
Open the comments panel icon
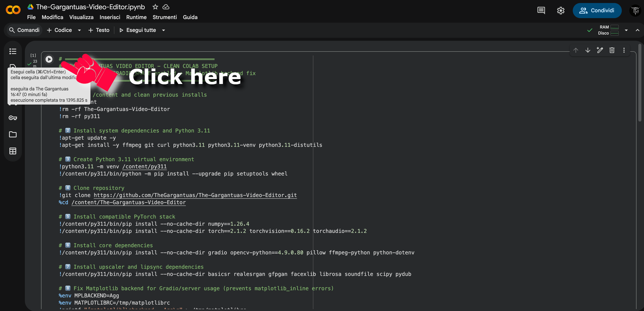(x=541, y=11)
